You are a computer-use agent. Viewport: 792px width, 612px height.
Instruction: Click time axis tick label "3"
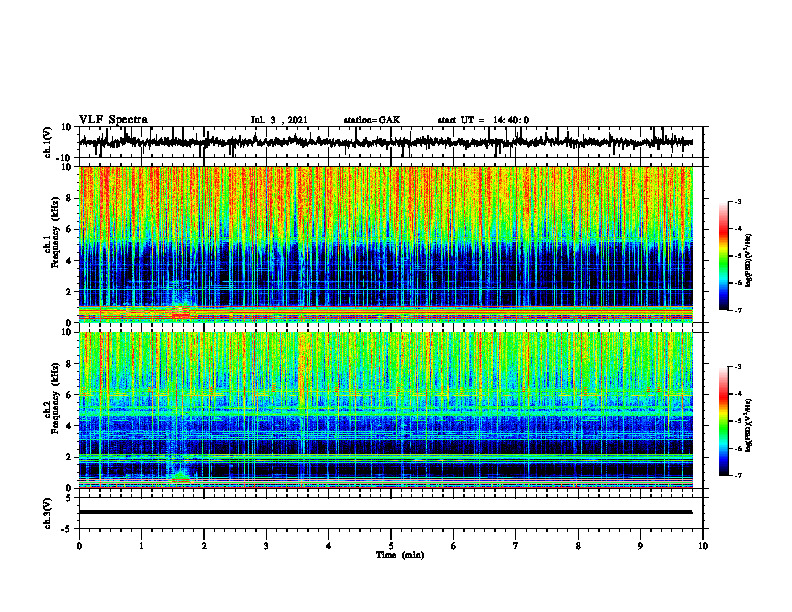(x=266, y=546)
